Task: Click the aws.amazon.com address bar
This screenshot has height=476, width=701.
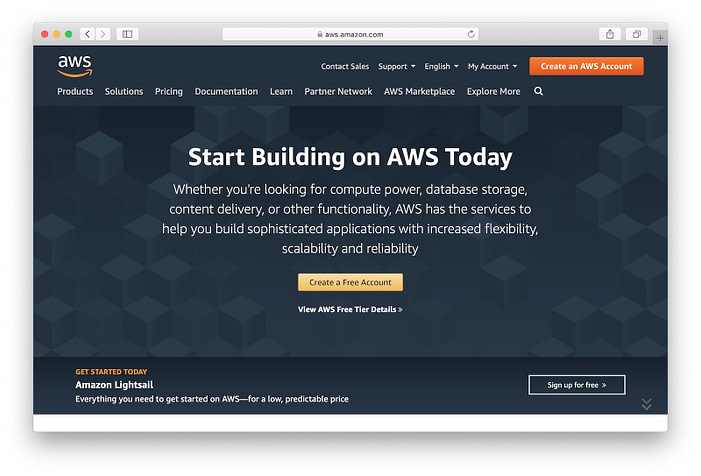Action: tap(350, 34)
